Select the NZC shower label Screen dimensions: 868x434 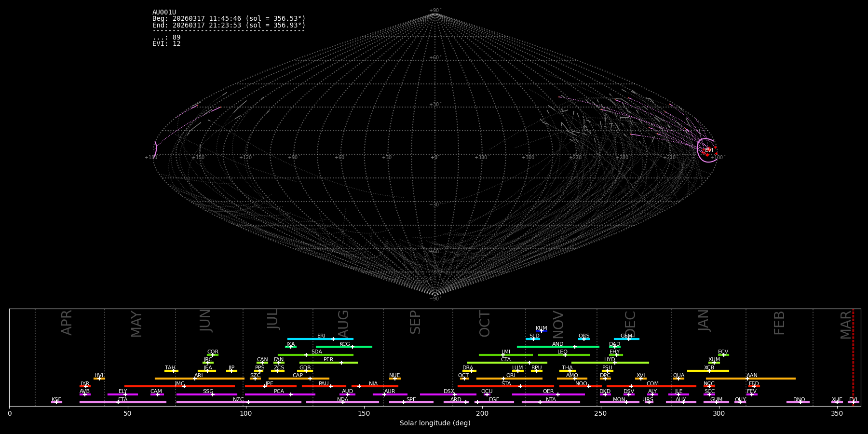[x=239, y=400]
